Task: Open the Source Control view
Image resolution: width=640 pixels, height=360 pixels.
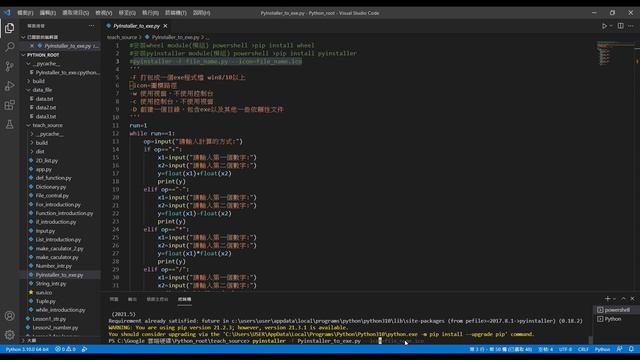Action: pyautogui.click(x=9, y=66)
